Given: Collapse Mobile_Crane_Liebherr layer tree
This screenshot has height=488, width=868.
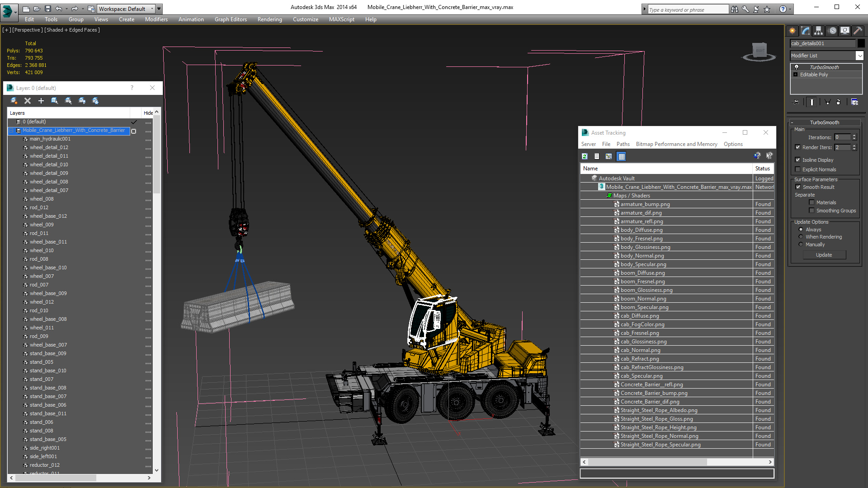Looking at the screenshot, I should point(11,131).
